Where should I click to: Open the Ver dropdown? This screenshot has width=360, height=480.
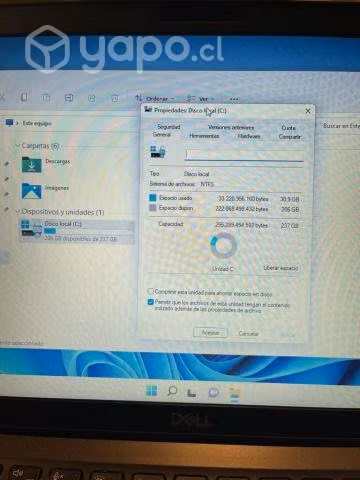(200, 99)
